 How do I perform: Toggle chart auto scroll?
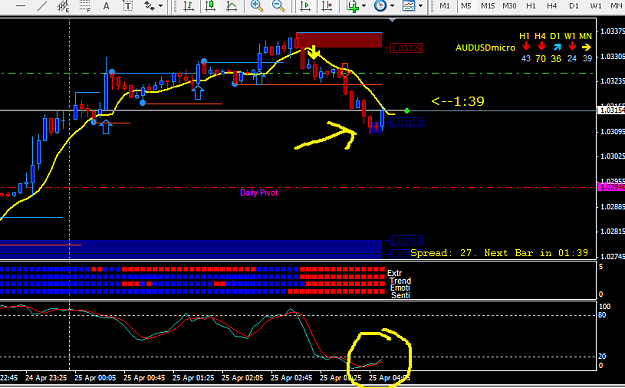click(x=306, y=6)
